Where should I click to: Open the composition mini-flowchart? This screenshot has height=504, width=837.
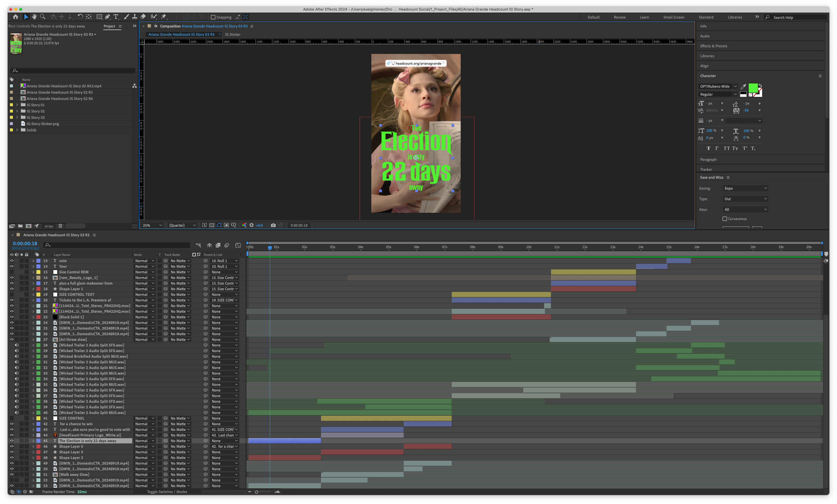point(198,245)
